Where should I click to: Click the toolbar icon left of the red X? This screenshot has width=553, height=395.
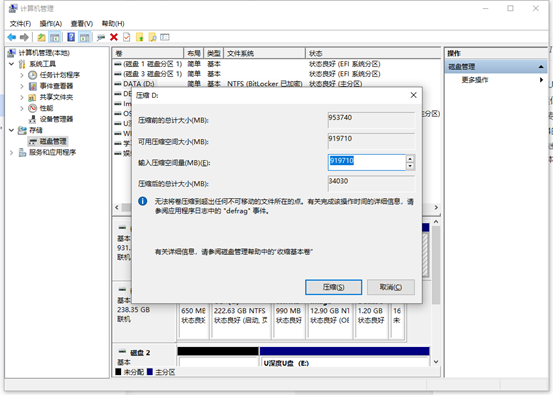[x=101, y=37]
